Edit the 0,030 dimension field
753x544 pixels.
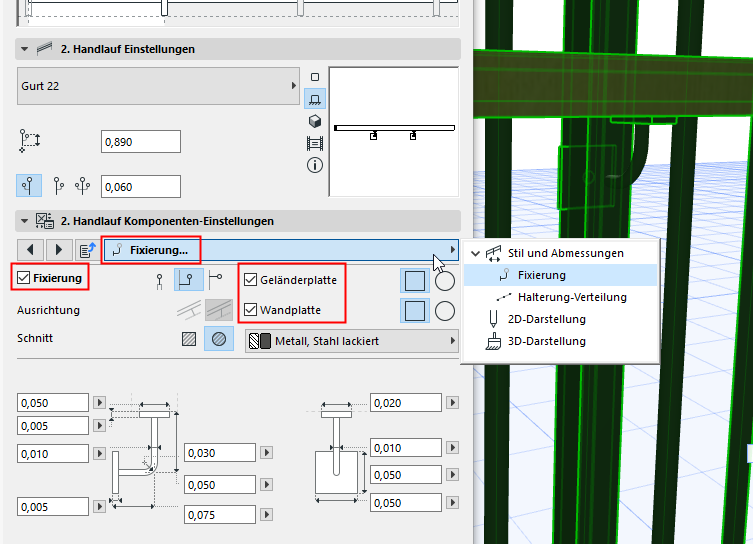click(220, 453)
